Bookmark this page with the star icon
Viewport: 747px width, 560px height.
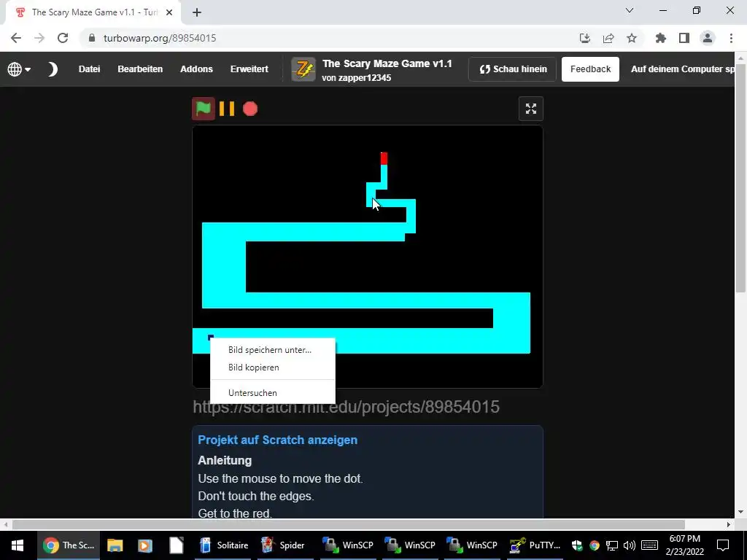(x=632, y=38)
